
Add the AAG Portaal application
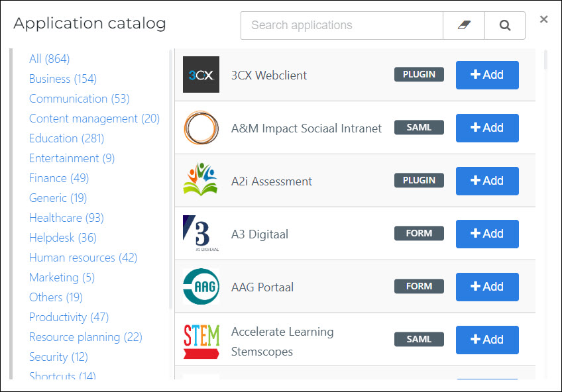pos(487,287)
